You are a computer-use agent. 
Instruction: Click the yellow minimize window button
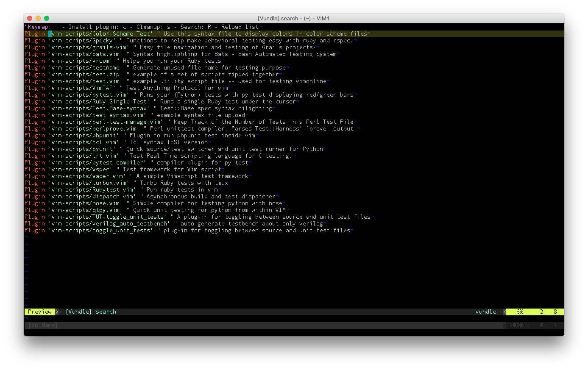click(38, 18)
